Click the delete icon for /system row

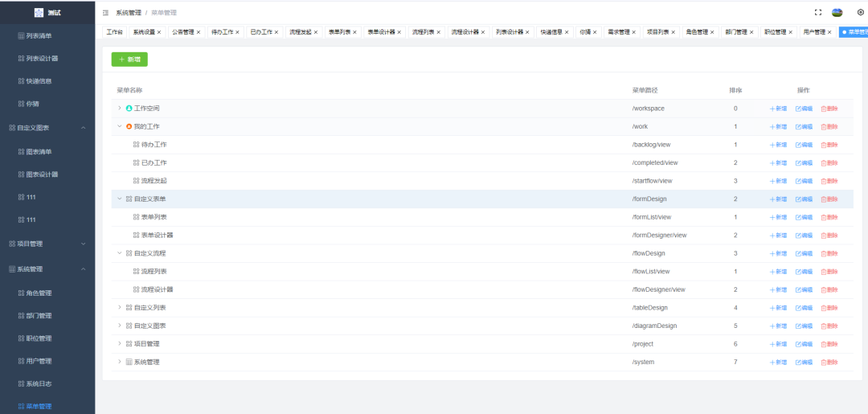click(823, 362)
